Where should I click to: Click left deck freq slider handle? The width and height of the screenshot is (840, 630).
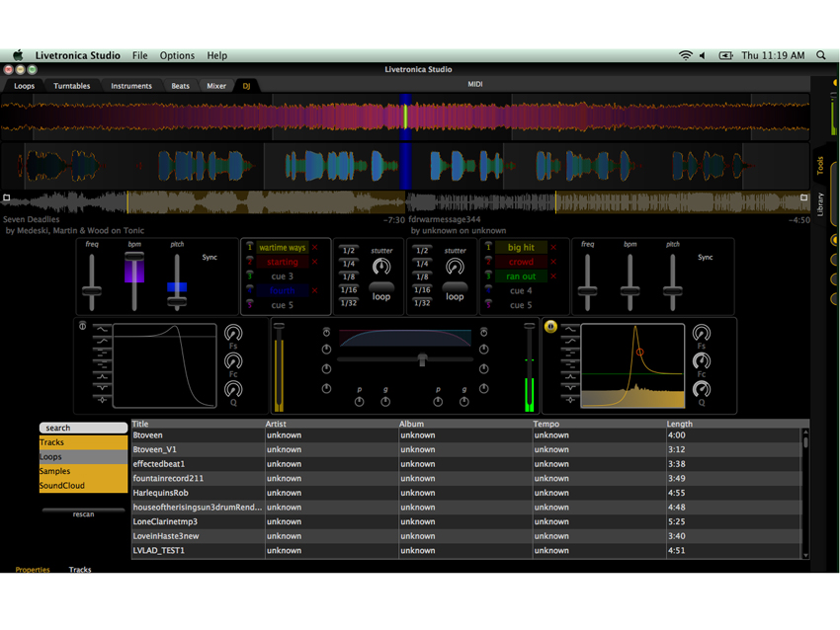(92, 290)
